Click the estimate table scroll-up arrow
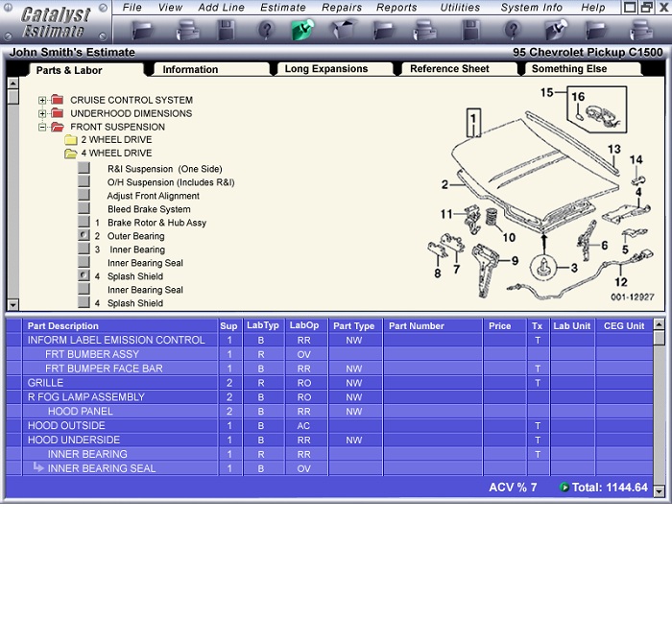The image size is (672, 643). pyautogui.click(x=660, y=324)
